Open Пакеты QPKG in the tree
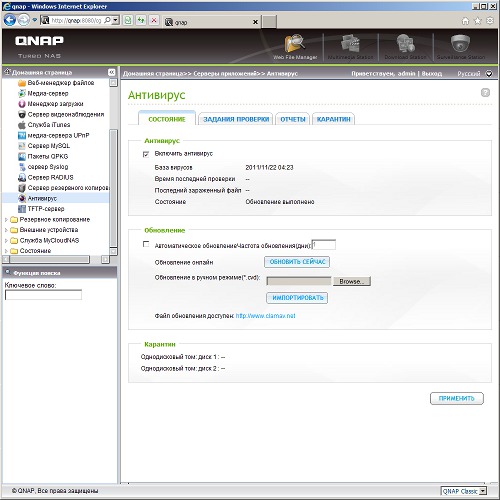 coord(48,156)
